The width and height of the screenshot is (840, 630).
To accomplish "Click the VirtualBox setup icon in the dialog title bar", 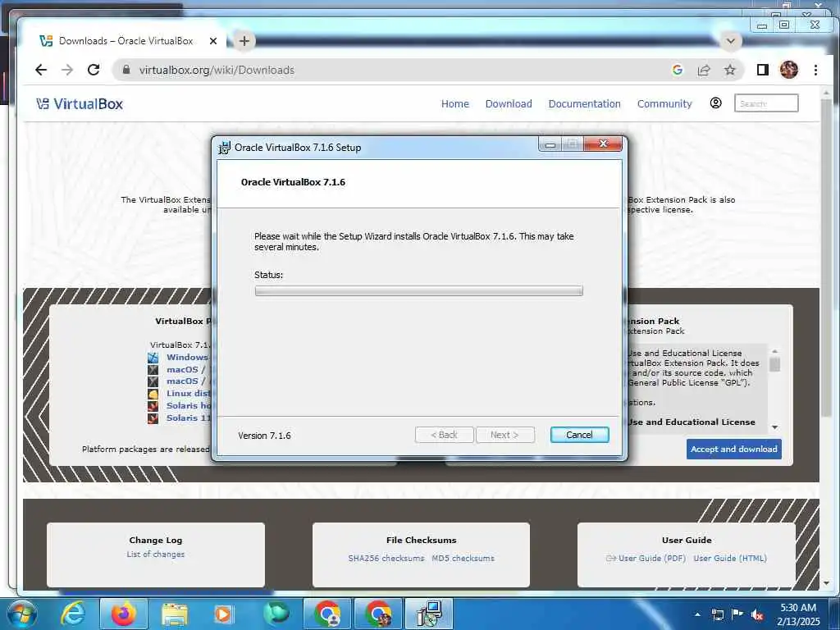I will coord(224,148).
